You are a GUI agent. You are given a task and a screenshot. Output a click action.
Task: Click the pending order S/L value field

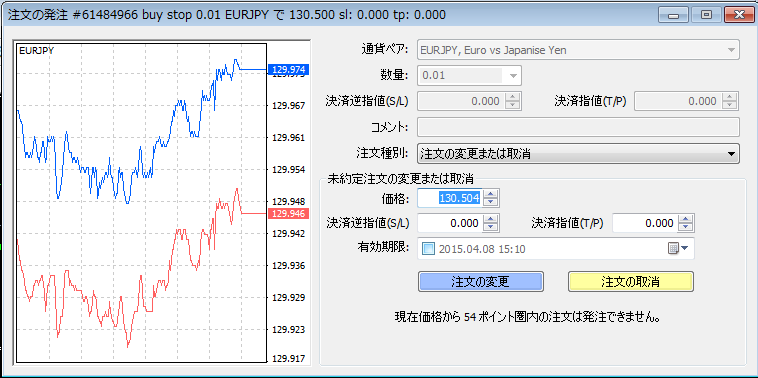[451, 223]
